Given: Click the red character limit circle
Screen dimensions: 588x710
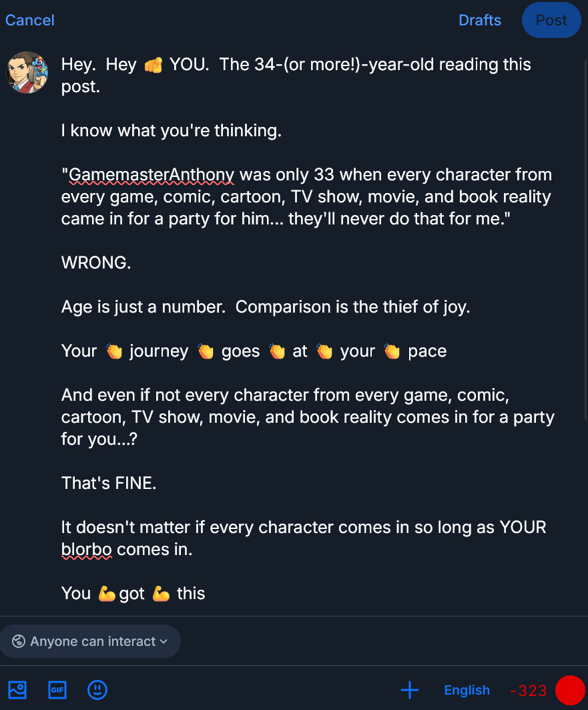Looking at the screenshot, I should [x=570, y=690].
